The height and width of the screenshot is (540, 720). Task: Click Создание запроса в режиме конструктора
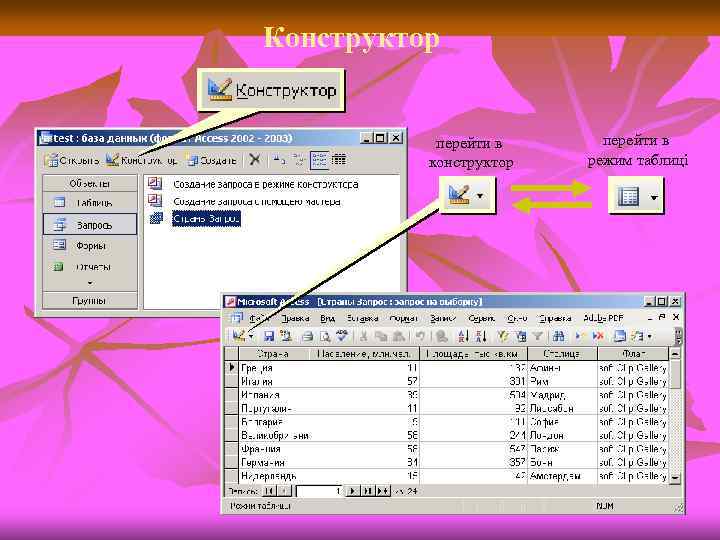(x=265, y=184)
